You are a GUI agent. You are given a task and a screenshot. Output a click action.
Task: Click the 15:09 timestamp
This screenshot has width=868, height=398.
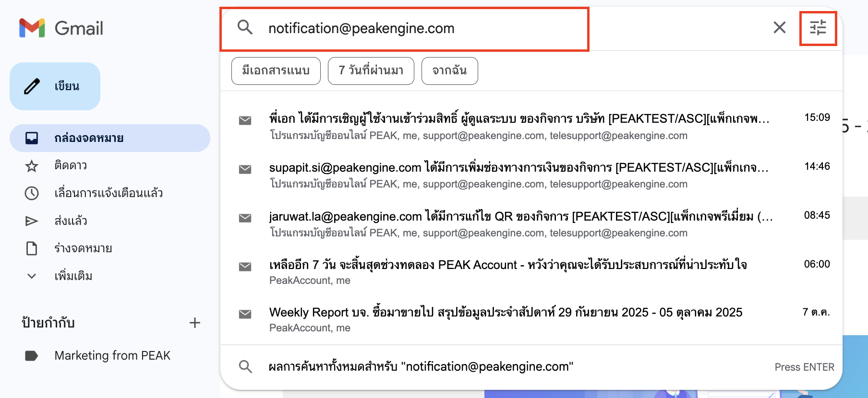click(817, 117)
